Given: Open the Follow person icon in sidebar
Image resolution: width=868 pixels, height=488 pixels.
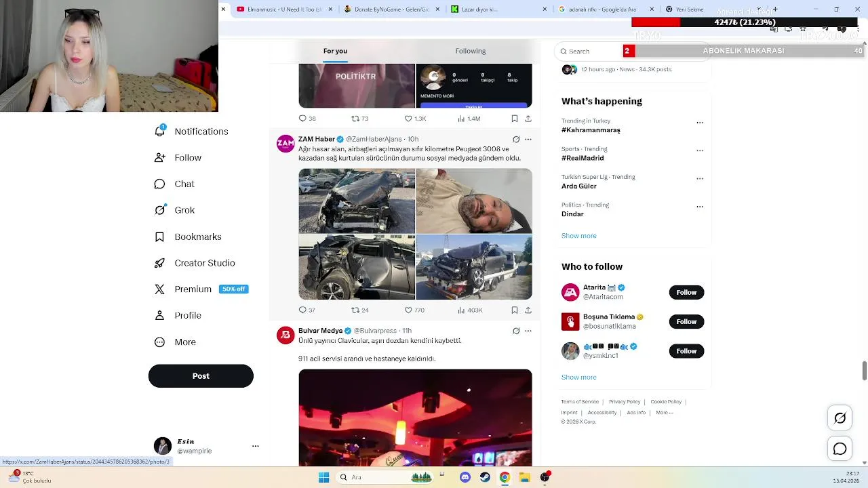Looking at the screenshot, I should click(x=159, y=157).
